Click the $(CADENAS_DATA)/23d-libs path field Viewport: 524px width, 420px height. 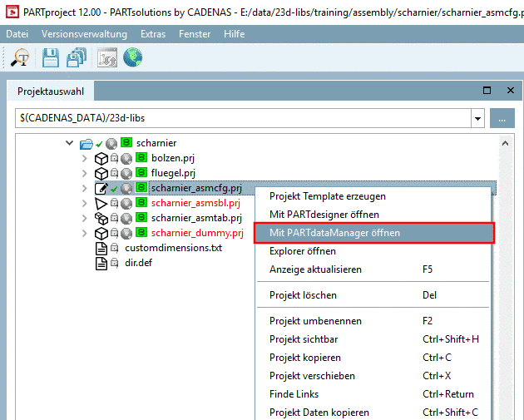tap(243, 118)
